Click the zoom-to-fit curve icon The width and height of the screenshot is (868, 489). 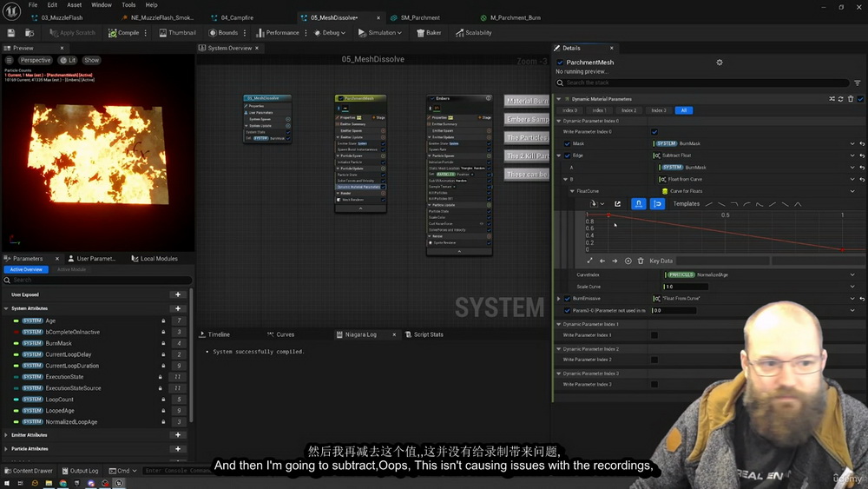[589, 261]
